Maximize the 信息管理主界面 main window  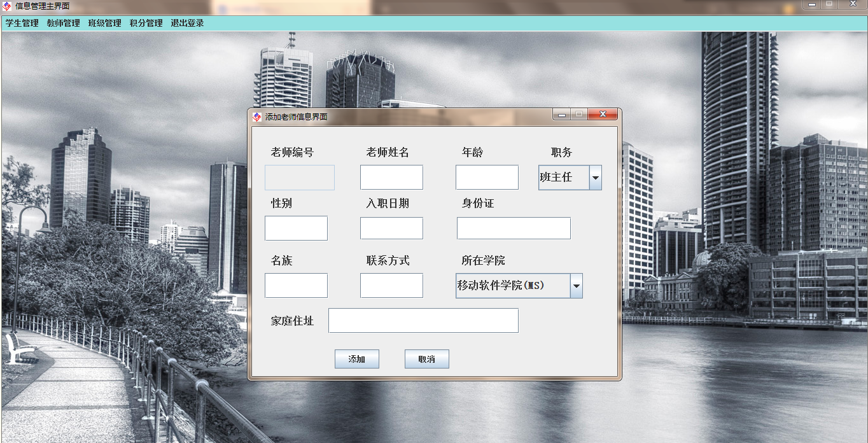click(830, 4)
